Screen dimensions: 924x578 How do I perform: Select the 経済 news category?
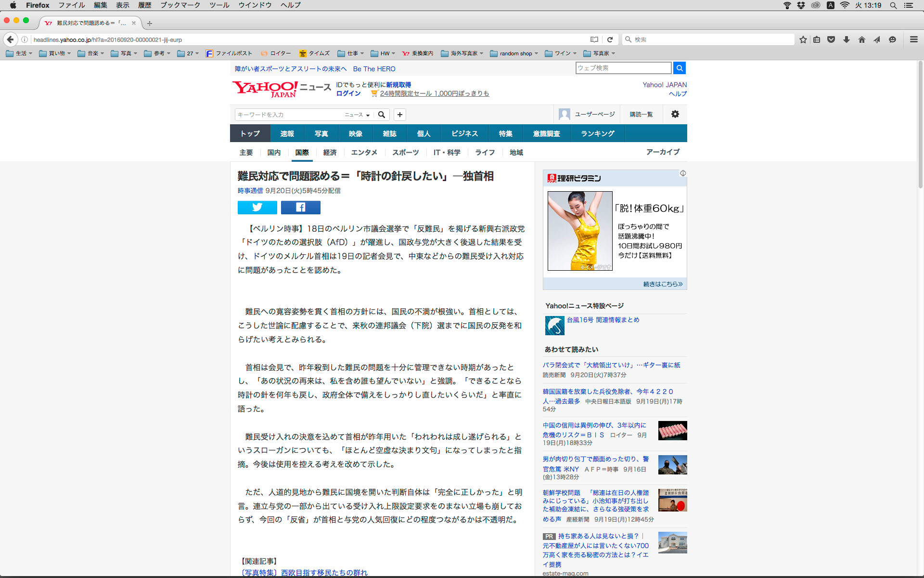pyautogui.click(x=330, y=152)
